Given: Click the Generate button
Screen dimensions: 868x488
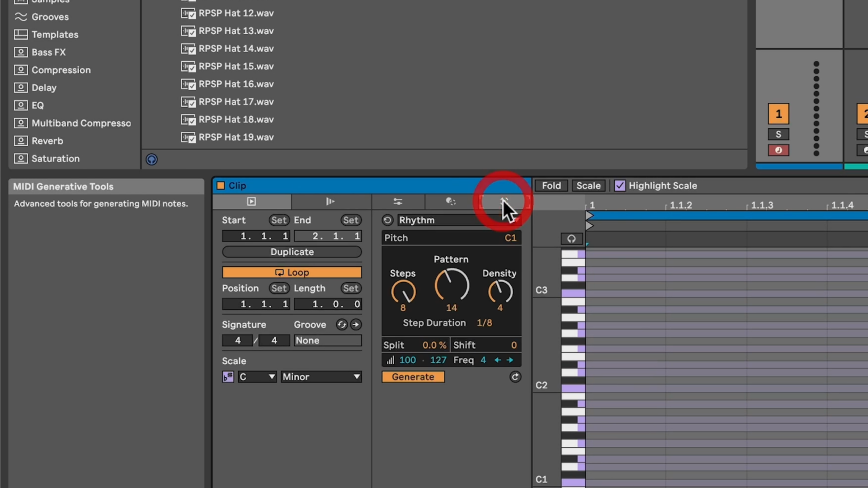Looking at the screenshot, I should pos(413,377).
